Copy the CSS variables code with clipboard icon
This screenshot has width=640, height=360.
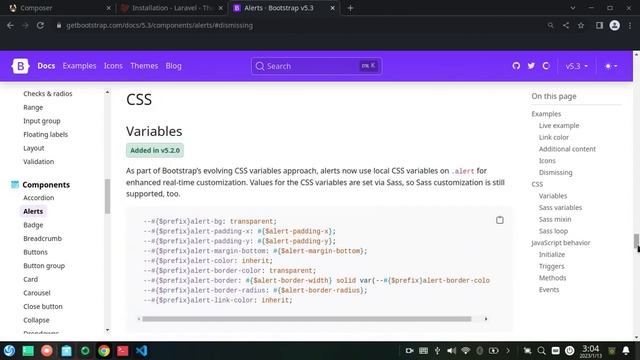coord(500,220)
